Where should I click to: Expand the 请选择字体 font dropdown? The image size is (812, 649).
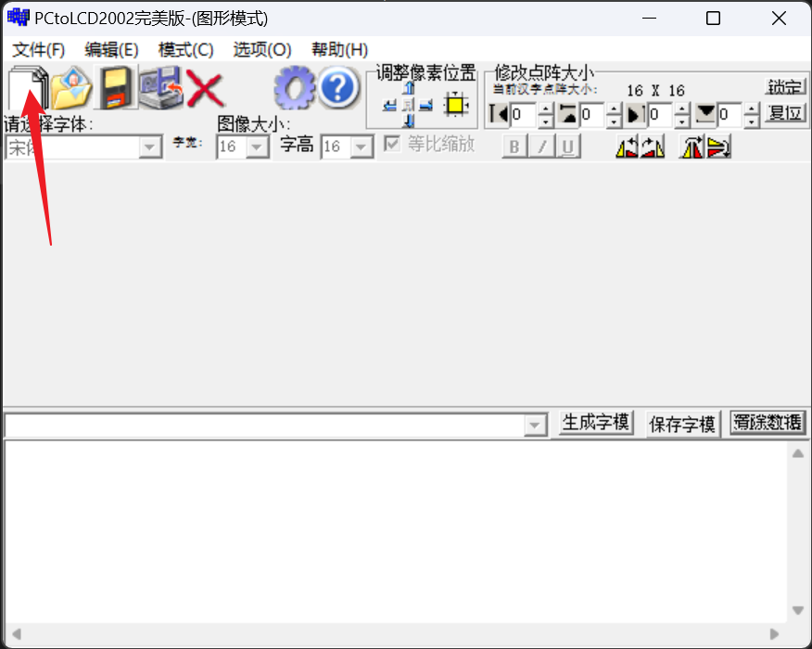coord(149,147)
